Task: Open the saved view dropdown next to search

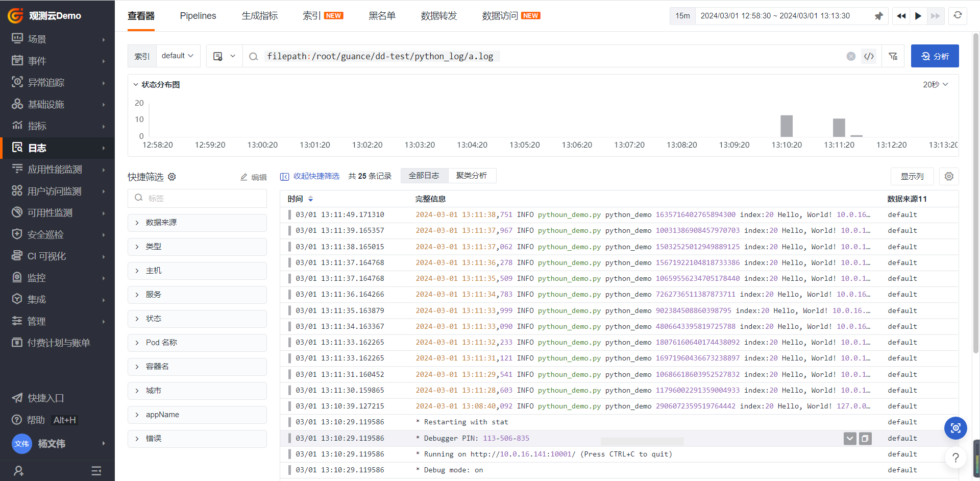Action: coord(225,56)
